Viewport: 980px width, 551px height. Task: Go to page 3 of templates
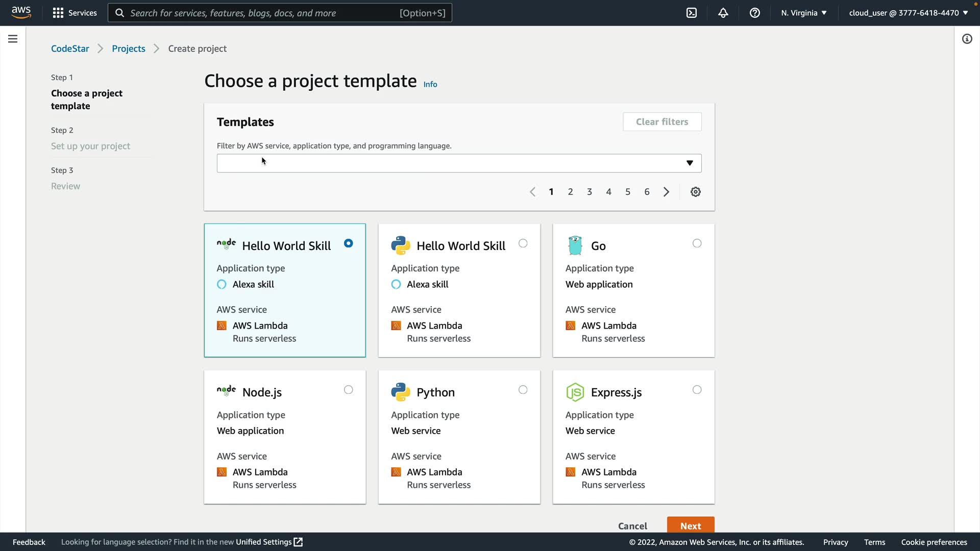coord(590,192)
